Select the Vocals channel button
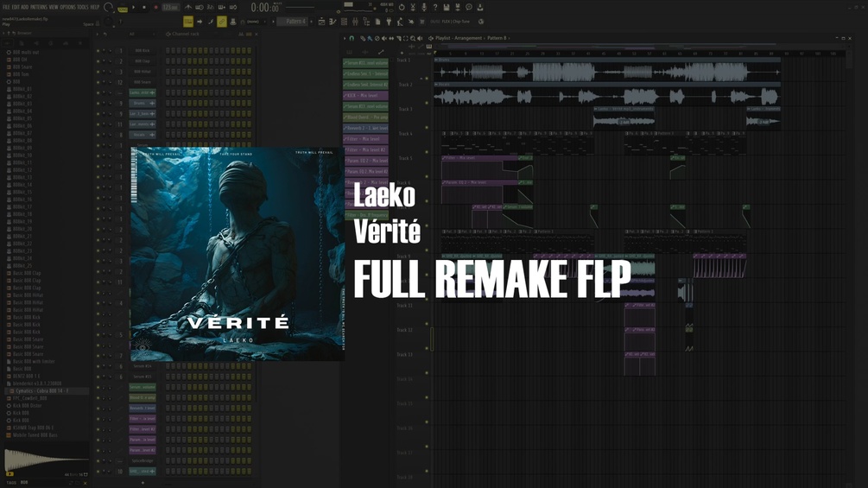Image resolution: width=868 pixels, height=488 pixels. click(x=143, y=135)
